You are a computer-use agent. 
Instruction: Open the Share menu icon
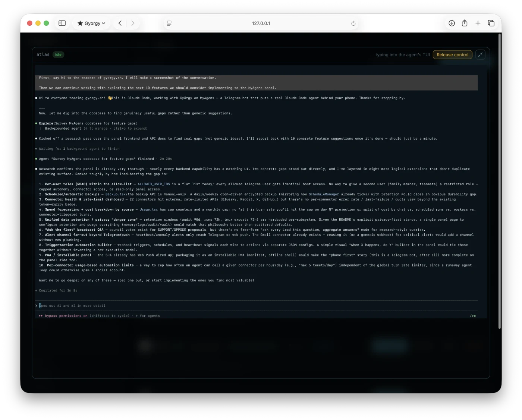coord(465,23)
